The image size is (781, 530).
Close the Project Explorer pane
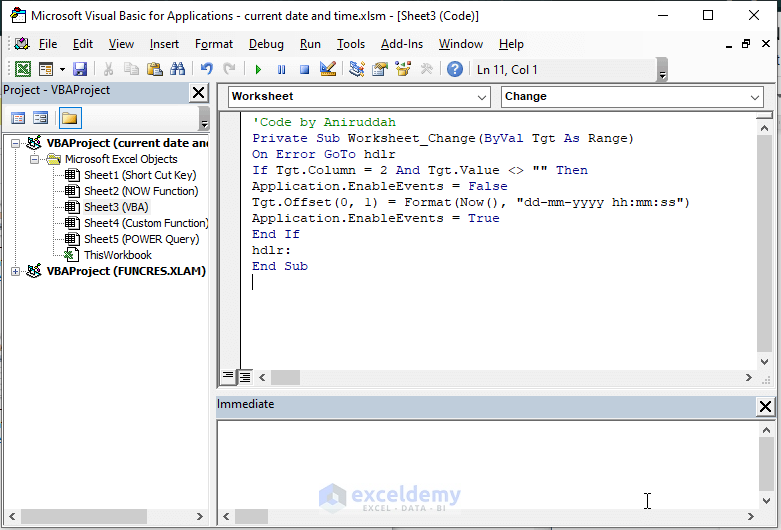(x=198, y=93)
